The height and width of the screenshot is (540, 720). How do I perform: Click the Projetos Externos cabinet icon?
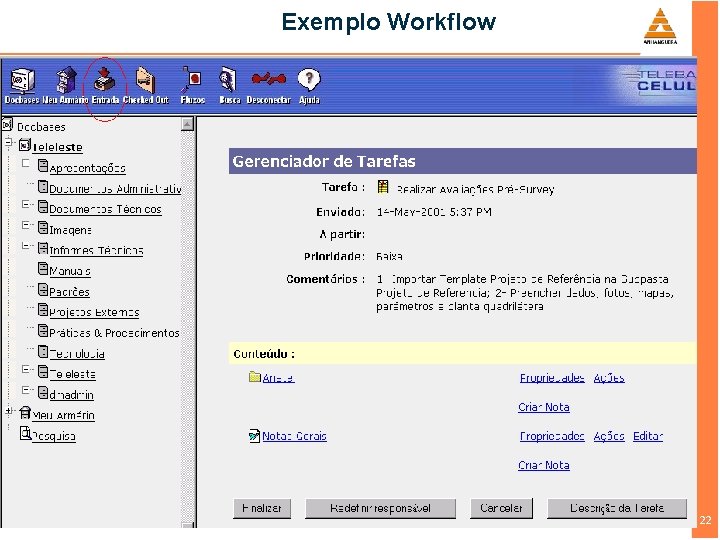click(43, 310)
